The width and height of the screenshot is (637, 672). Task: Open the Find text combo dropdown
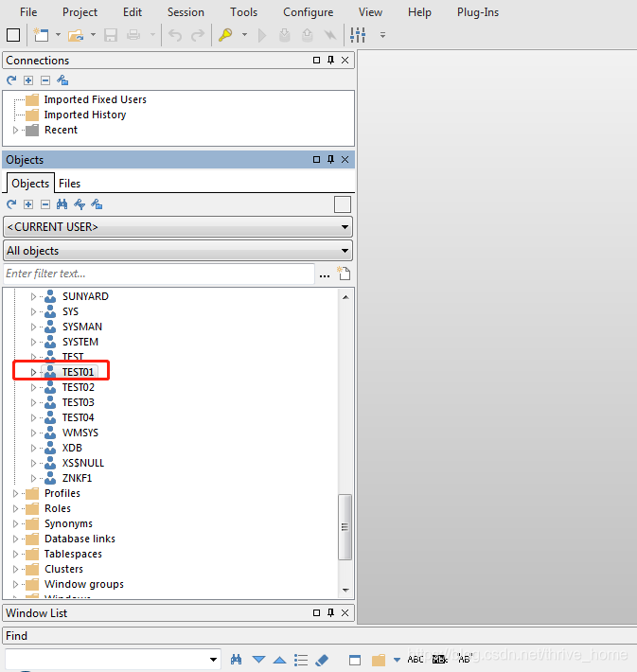pos(213,660)
